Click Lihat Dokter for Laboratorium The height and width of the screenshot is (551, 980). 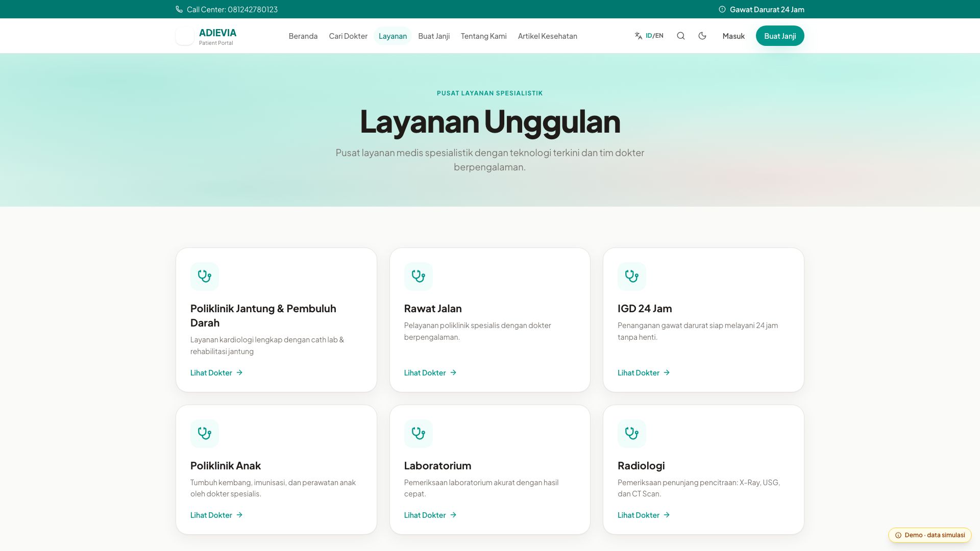tap(430, 515)
